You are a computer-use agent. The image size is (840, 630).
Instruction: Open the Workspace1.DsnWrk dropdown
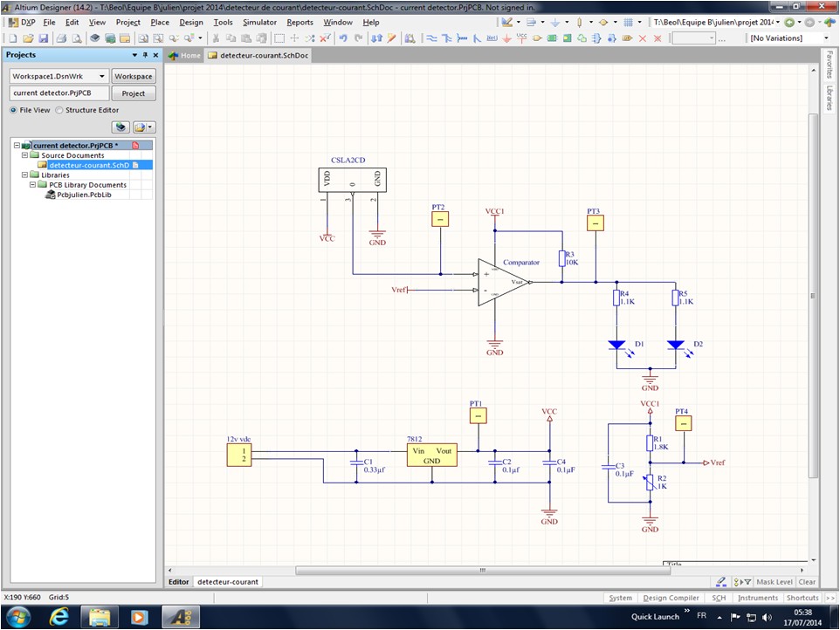click(x=103, y=77)
